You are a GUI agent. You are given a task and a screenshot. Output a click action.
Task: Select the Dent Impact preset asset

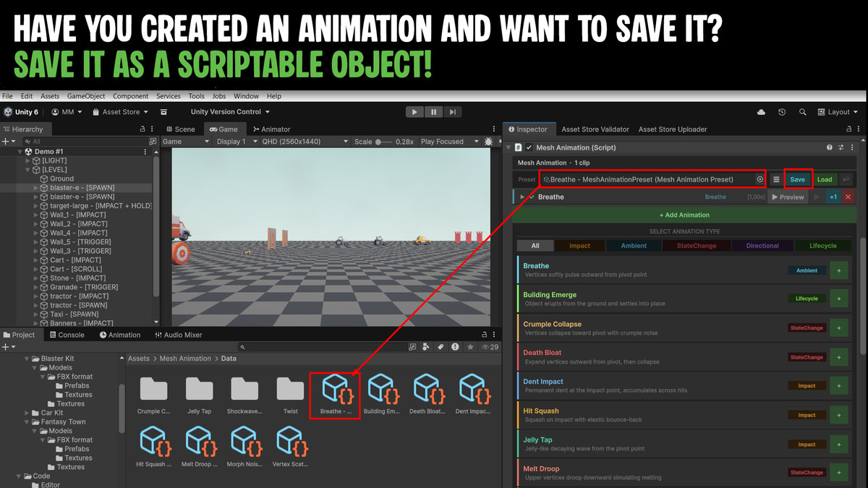(x=473, y=395)
